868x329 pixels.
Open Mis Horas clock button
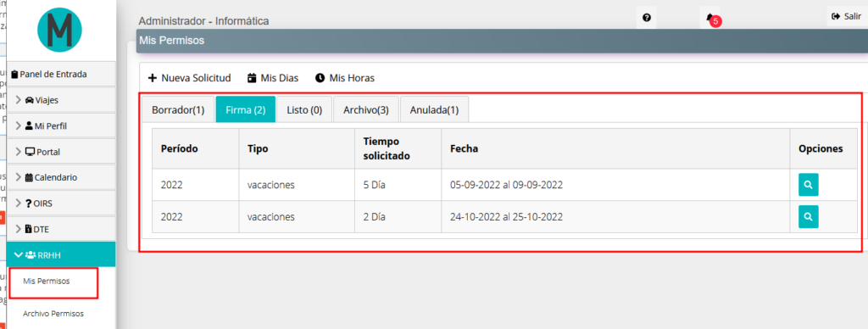click(x=345, y=78)
